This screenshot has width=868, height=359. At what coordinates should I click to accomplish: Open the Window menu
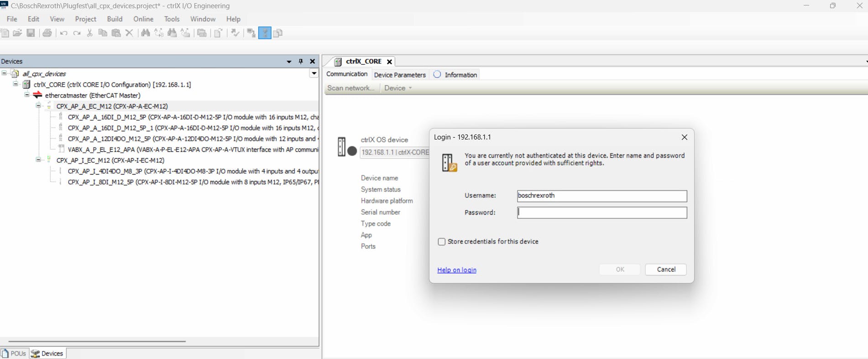(203, 19)
